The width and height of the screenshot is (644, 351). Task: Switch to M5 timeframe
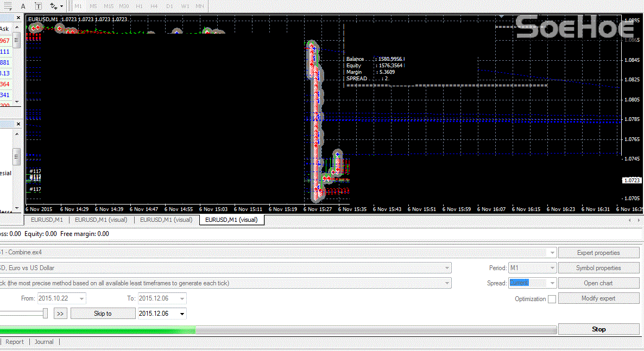pyautogui.click(x=93, y=6)
